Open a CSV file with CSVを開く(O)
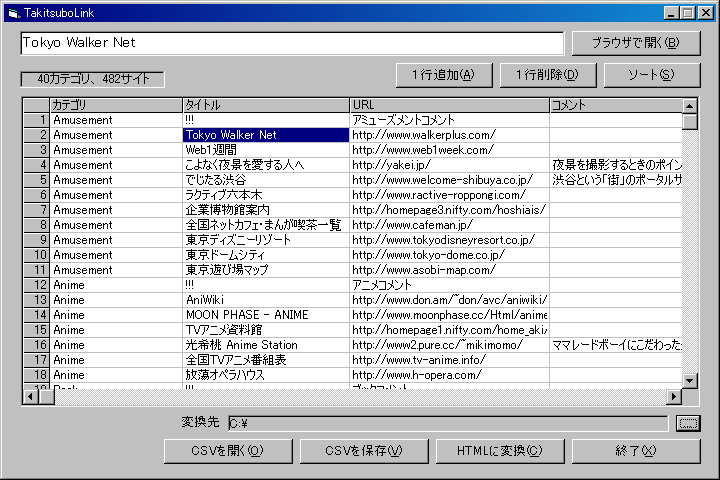The image size is (720, 480). click(x=227, y=451)
